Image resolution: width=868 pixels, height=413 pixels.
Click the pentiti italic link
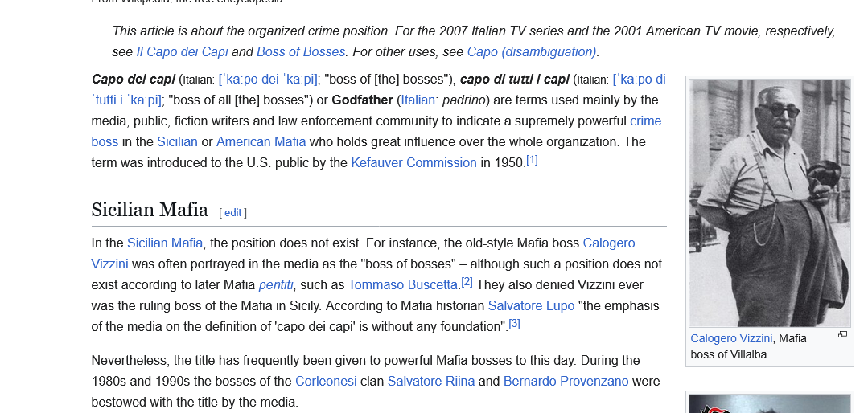click(x=276, y=285)
